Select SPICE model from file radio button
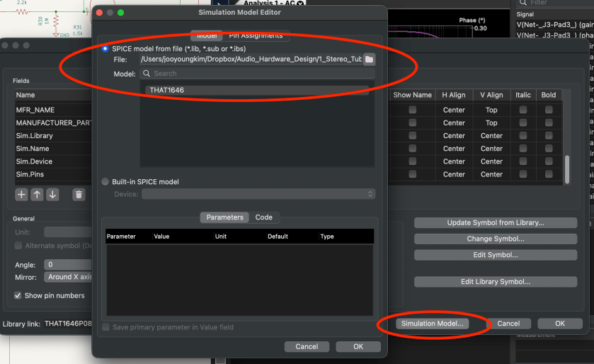 click(105, 48)
